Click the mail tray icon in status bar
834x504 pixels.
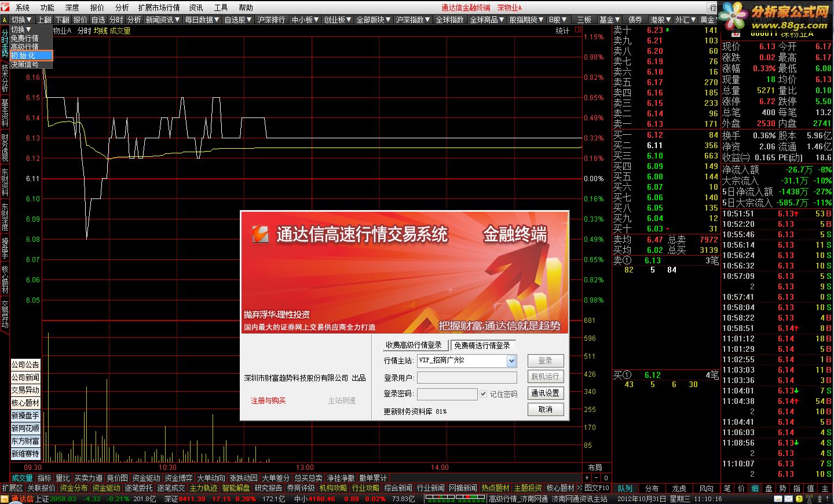787,499
